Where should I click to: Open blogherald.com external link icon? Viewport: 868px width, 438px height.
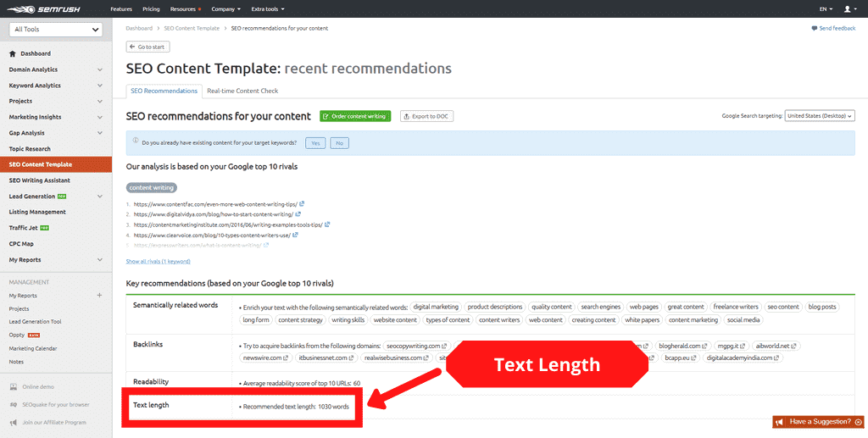[x=704, y=347]
